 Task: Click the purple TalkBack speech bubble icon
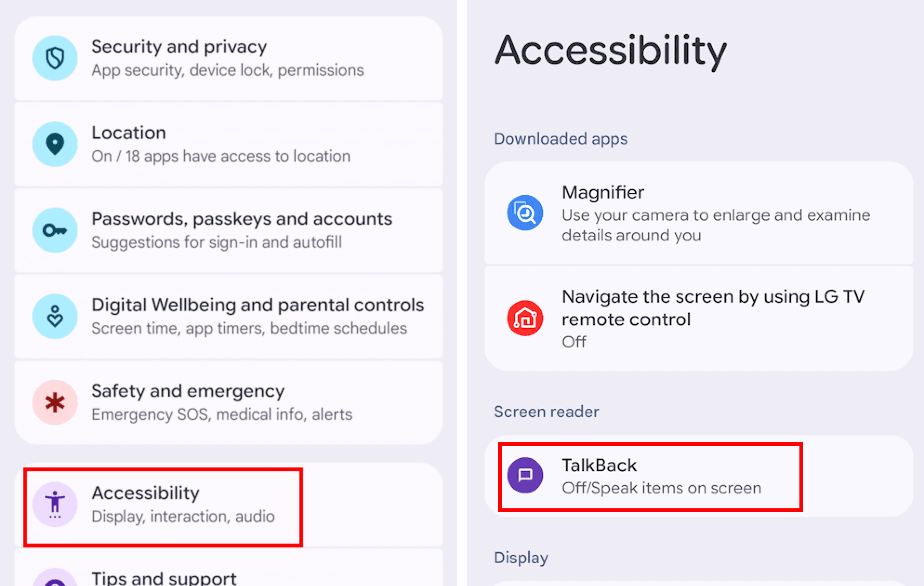click(x=525, y=475)
